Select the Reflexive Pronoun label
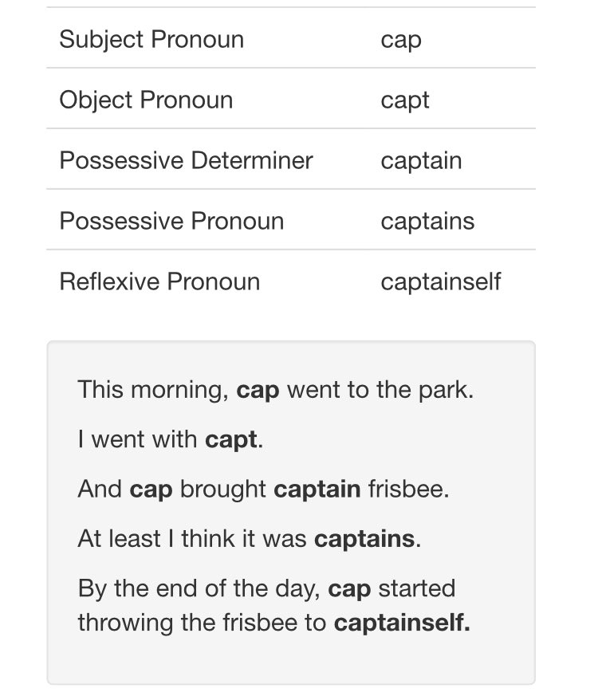 click(x=159, y=281)
